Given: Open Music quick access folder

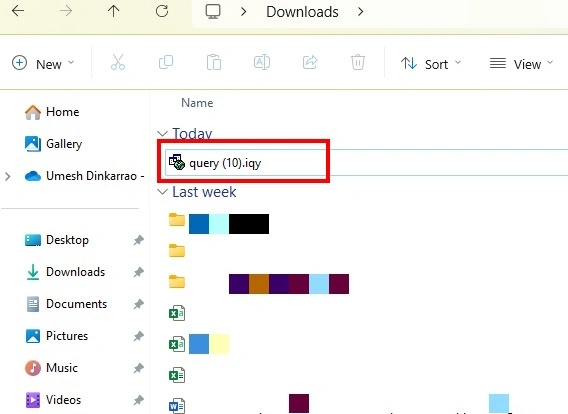Looking at the screenshot, I should click(x=51, y=368).
